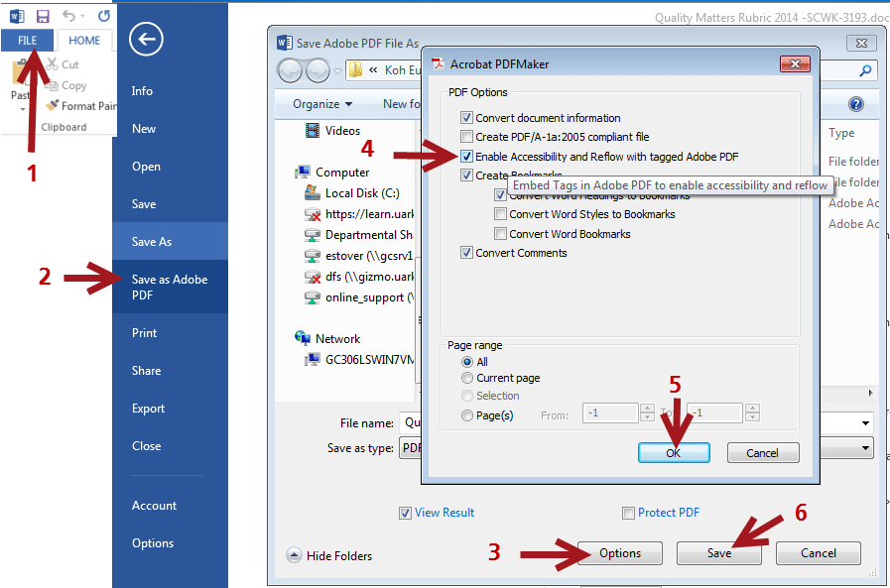
Task: Toggle Convert document information checkbox
Action: pyautogui.click(x=466, y=118)
